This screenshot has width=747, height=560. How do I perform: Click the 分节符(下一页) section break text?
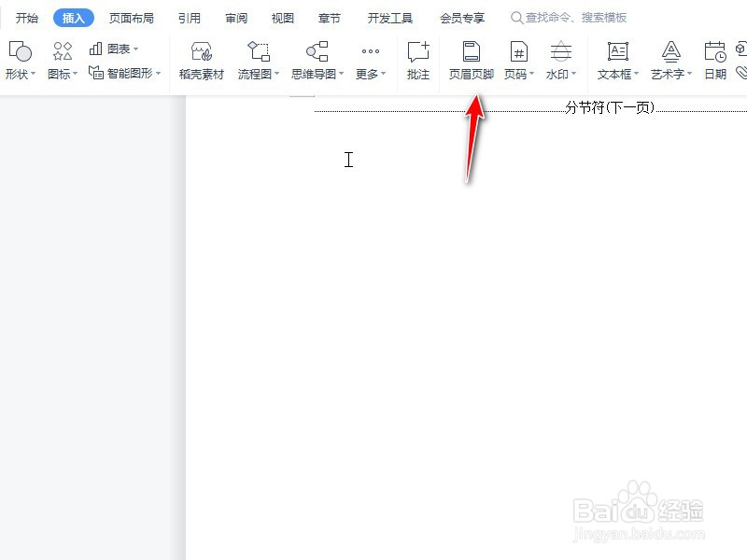(610, 107)
